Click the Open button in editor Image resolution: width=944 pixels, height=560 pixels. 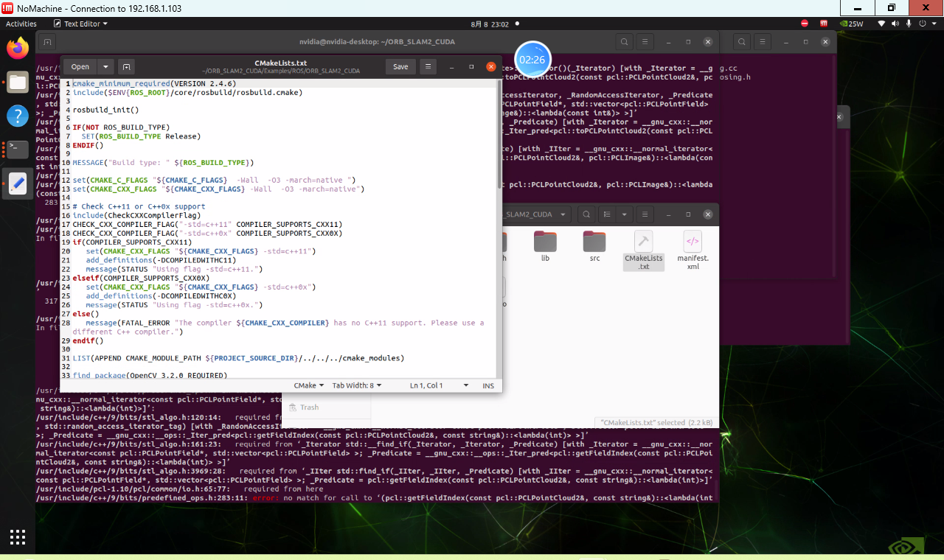80,66
